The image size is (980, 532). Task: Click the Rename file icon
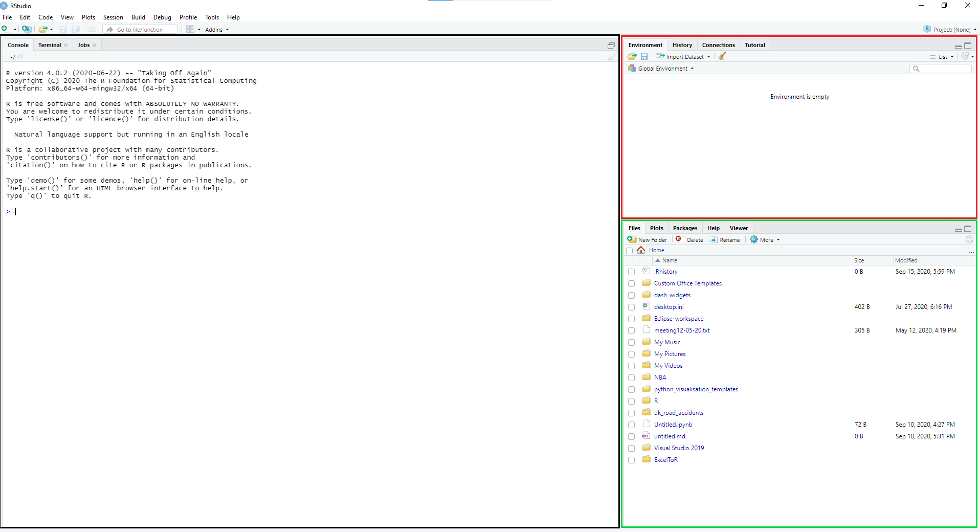point(714,239)
